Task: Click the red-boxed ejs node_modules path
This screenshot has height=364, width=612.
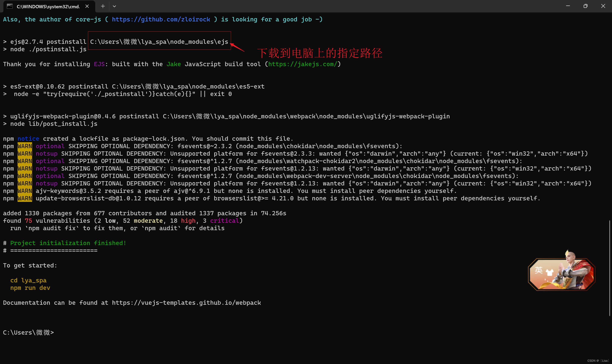Action: [x=159, y=42]
